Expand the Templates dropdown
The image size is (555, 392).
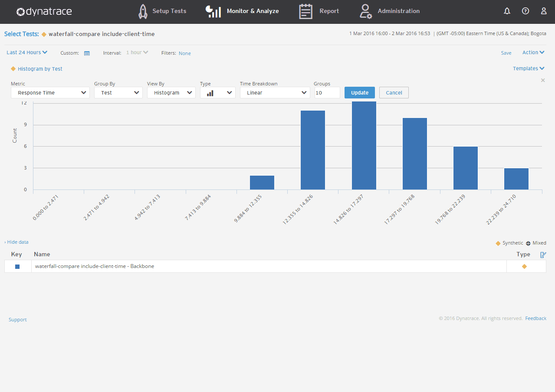[x=529, y=69]
